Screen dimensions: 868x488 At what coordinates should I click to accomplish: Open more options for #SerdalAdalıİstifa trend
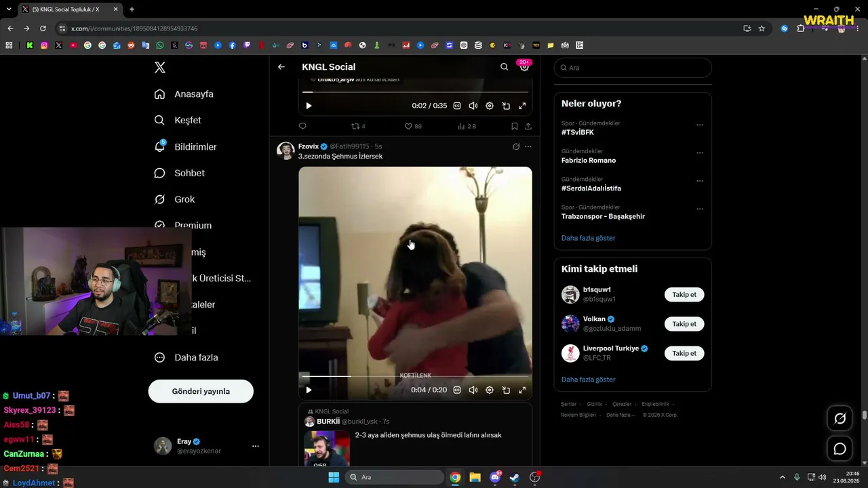pos(700,181)
